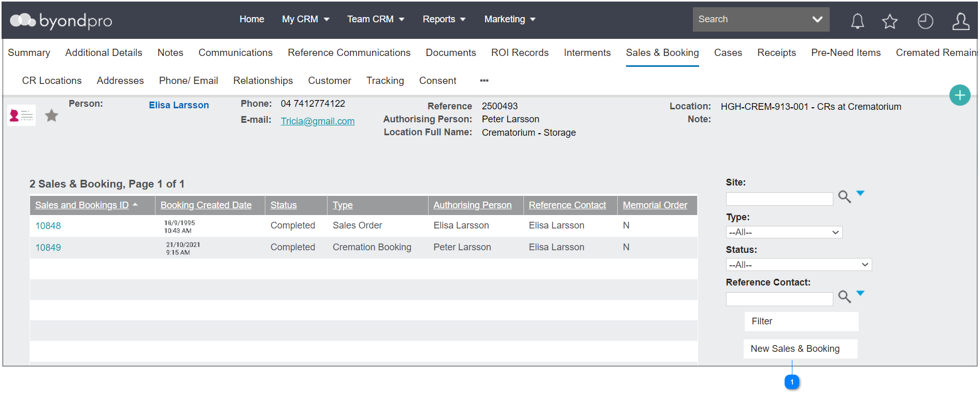This screenshot has width=980, height=400.
Task: Click Peter Larsson in booking 10849 row
Action: 462,247
